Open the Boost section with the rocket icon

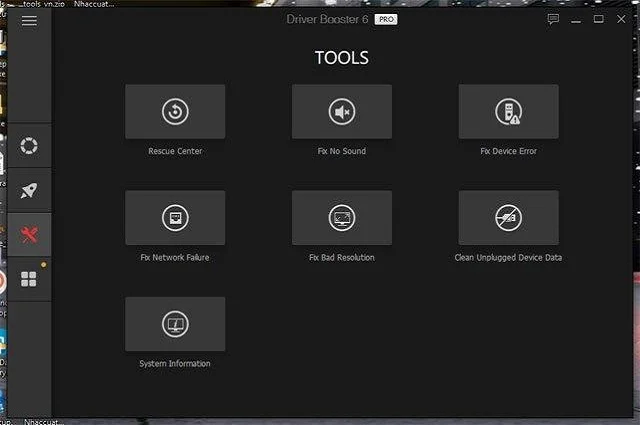(29, 190)
